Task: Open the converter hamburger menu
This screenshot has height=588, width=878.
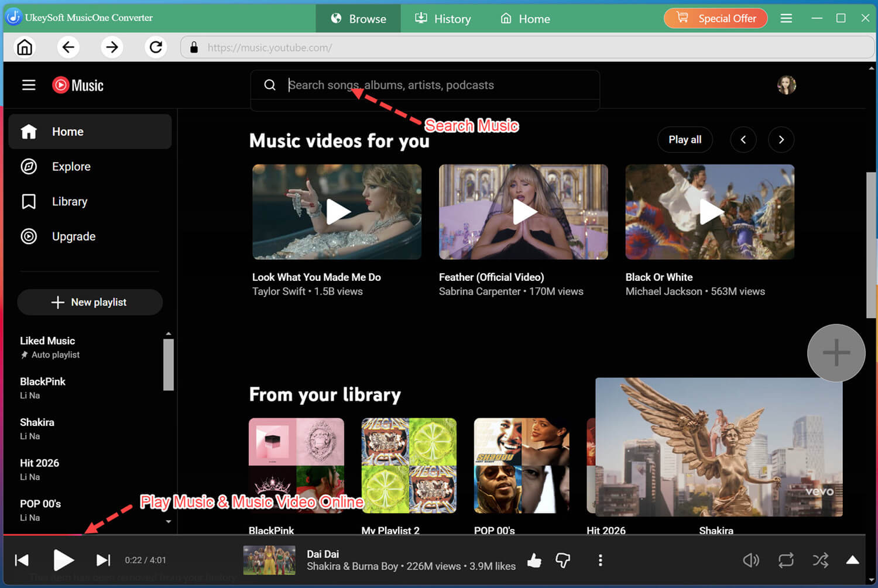Action: tap(786, 18)
